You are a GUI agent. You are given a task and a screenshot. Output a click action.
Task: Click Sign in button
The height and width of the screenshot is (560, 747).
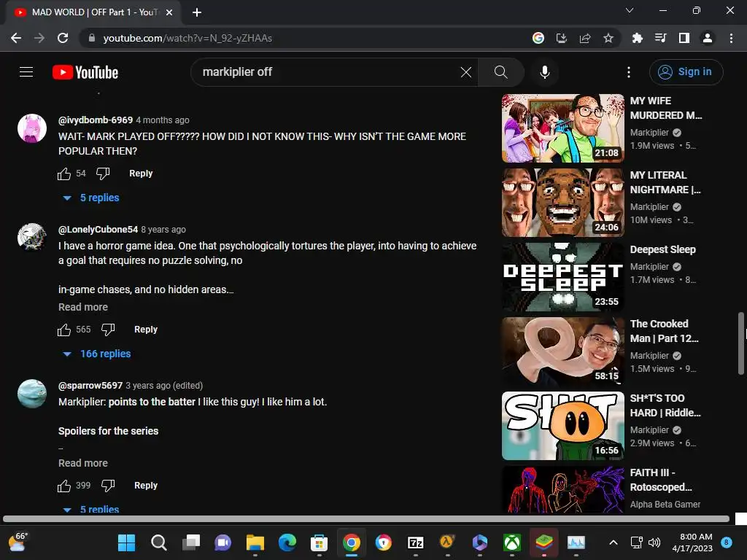(686, 72)
